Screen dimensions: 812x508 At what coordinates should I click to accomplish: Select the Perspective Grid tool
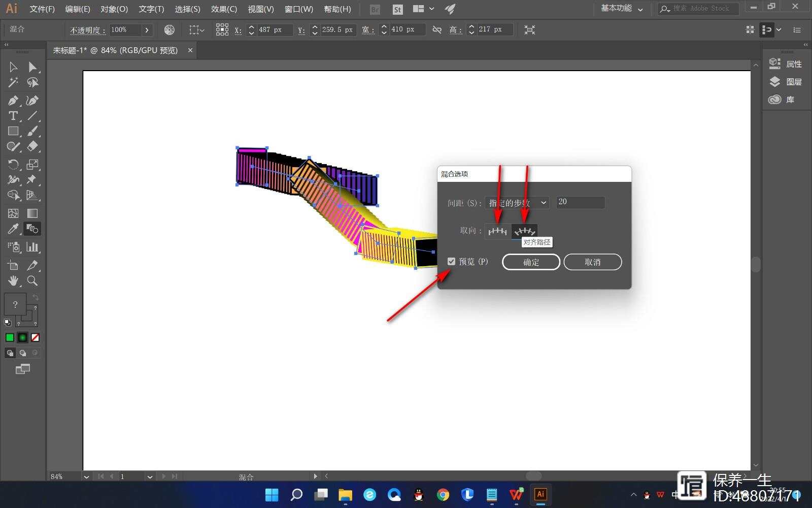[32, 195]
